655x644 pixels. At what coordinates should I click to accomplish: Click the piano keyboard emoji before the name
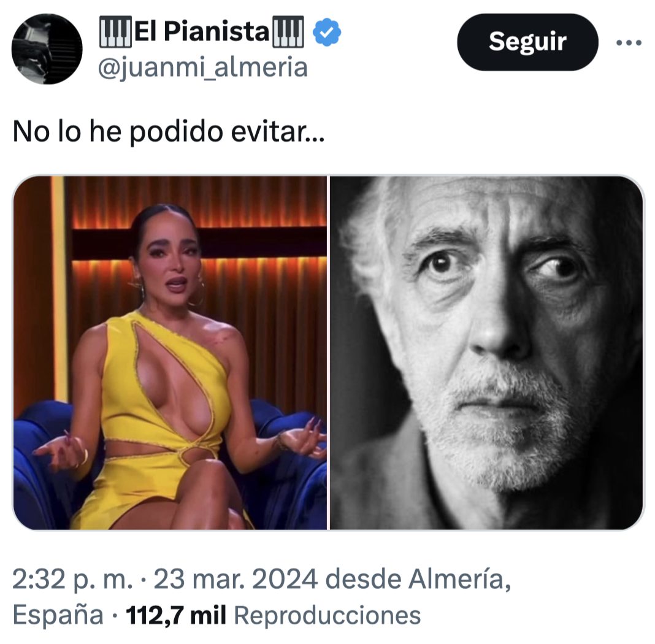point(116,32)
